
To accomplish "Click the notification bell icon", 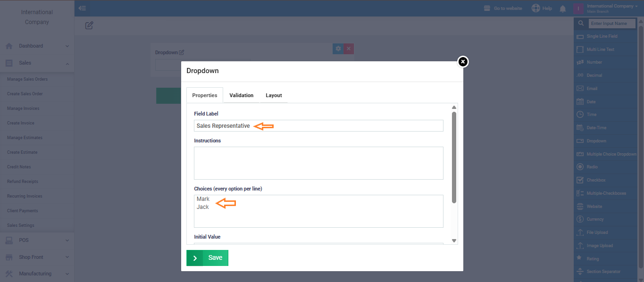I will click(x=562, y=8).
